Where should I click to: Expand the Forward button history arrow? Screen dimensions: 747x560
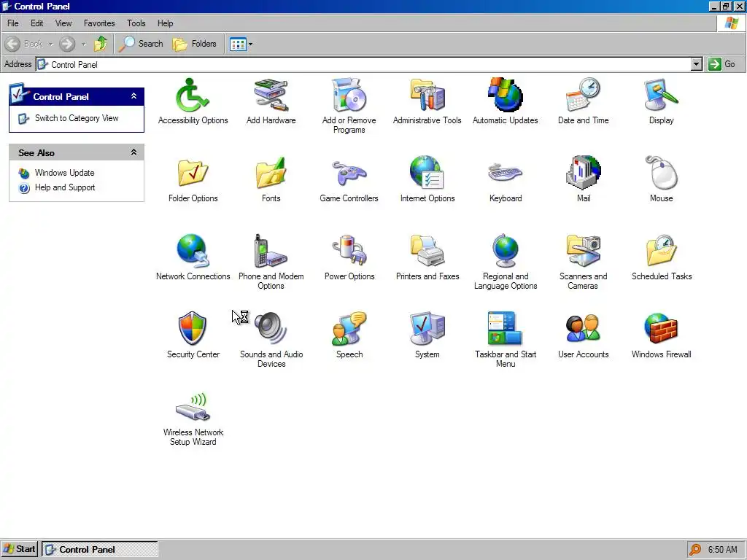coord(83,44)
